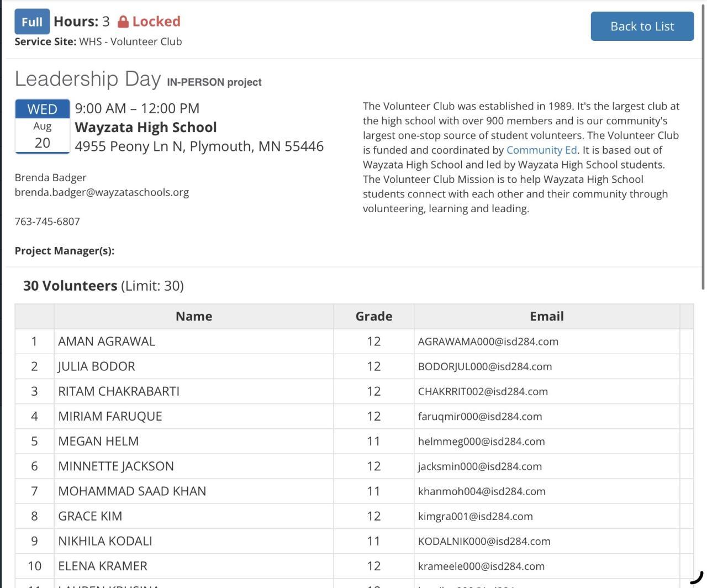Screen dimensions: 707x588
Task: Click MIRIAM FARUQUE's email cell
Action: click(x=479, y=417)
